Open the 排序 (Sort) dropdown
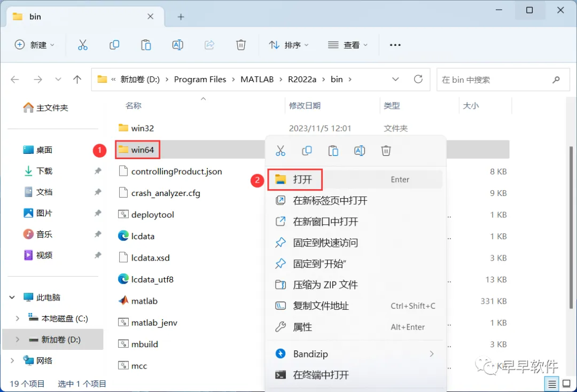This screenshot has width=577, height=392. 289,45
